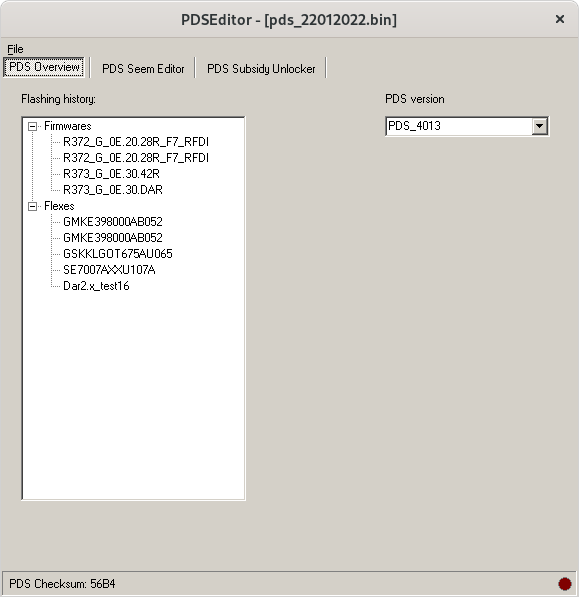Open the File menu
Viewport: 579px width, 597px height.
pos(15,49)
